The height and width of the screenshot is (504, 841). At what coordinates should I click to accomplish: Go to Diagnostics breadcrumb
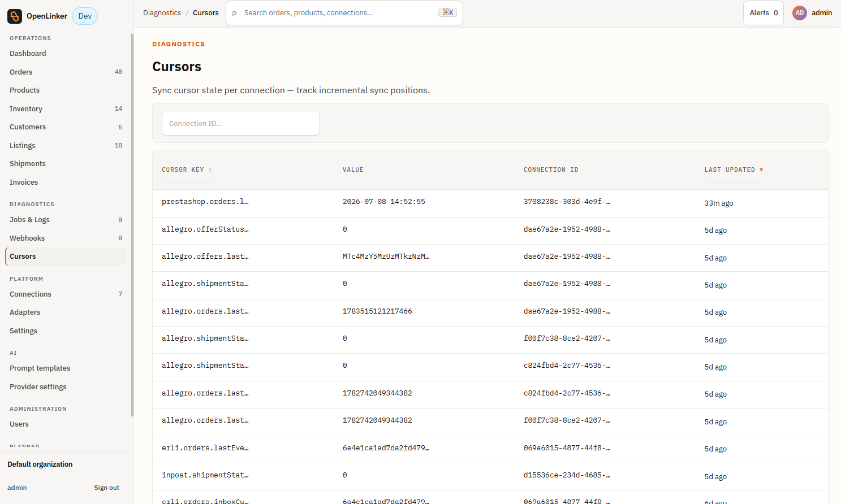click(x=162, y=13)
